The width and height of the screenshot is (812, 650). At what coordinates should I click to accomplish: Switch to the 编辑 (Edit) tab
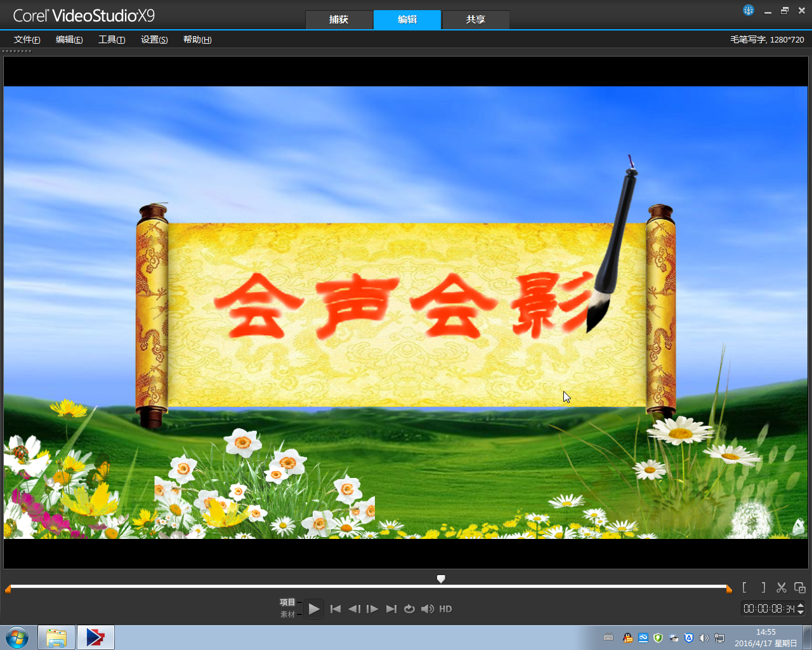pyautogui.click(x=407, y=20)
